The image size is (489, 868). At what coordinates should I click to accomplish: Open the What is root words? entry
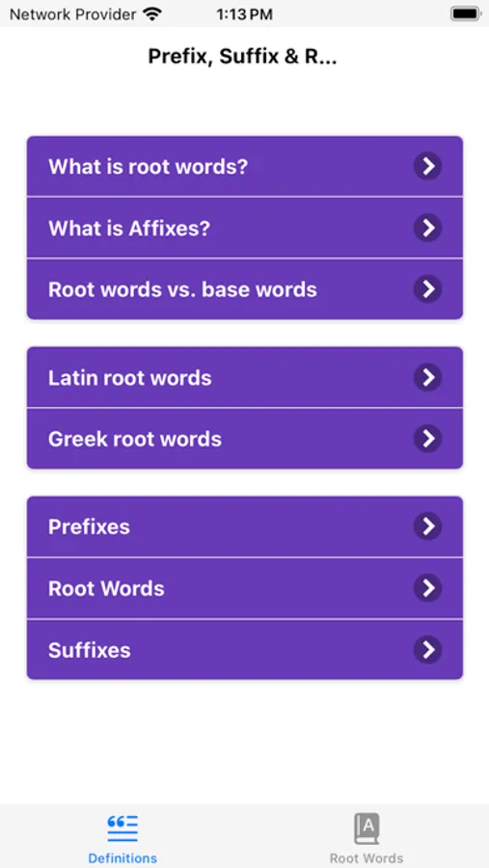[245, 166]
